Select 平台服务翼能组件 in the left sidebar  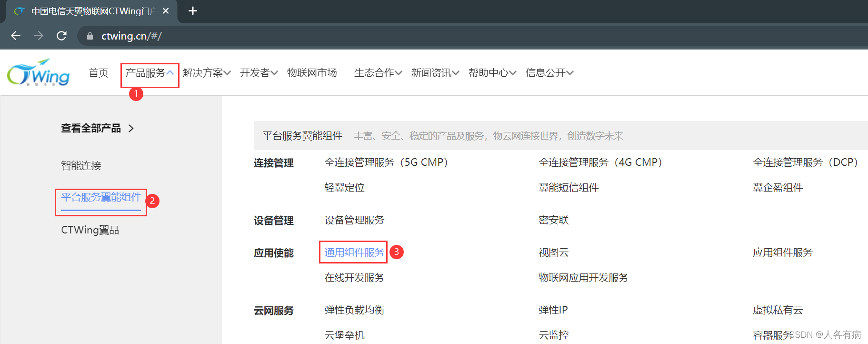[101, 197]
